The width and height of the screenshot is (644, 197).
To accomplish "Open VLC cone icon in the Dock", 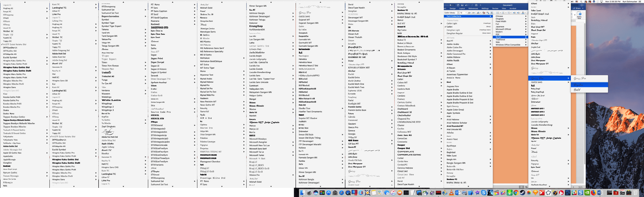I will pos(451,193).
